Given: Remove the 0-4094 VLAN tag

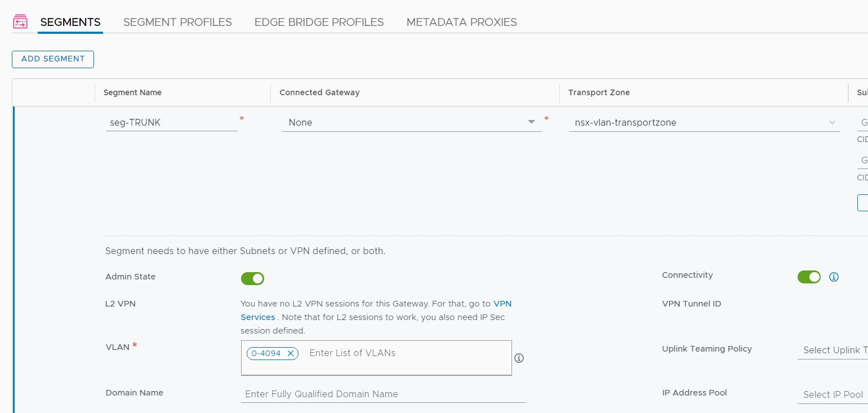Looking at the screenshot, I should 291,353.
